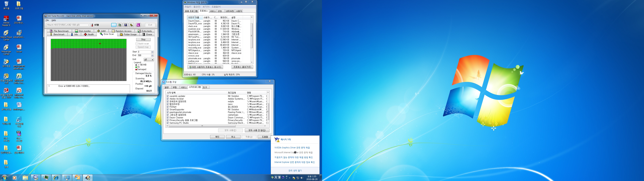Uncheck the Samsung PC Studio startup item
The width and height of the screenshot is (644, 181).
168,123
